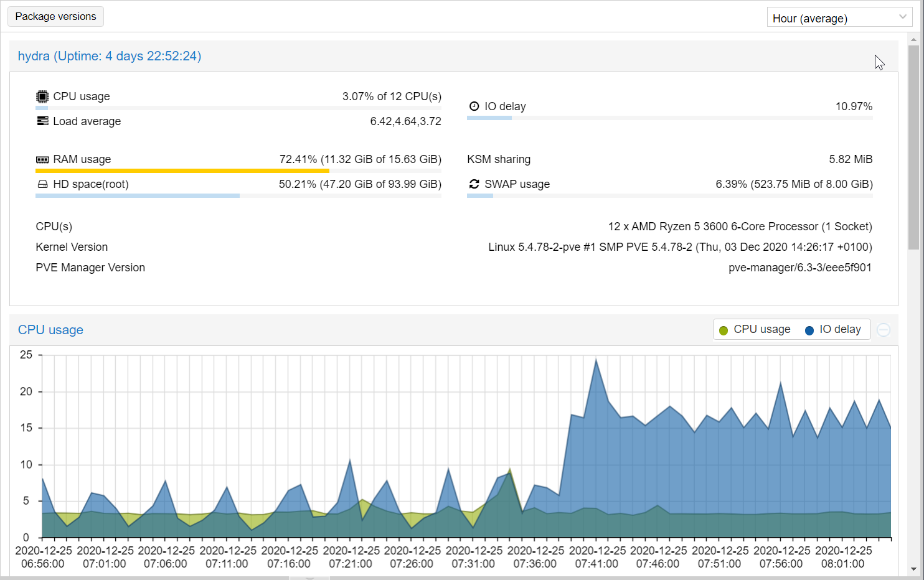Click the chevron on the interval selector

click(x=904, y=17)
